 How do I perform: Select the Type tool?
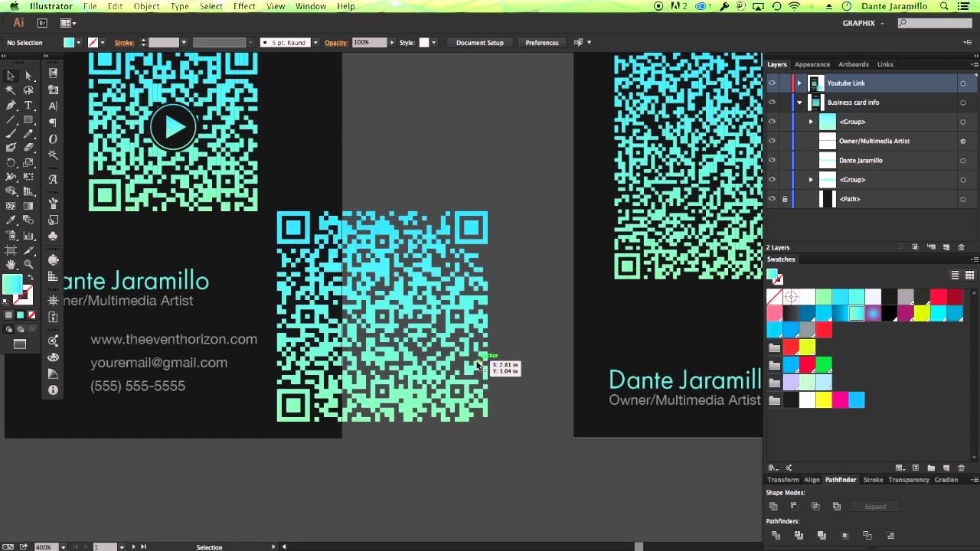(28, 105)
